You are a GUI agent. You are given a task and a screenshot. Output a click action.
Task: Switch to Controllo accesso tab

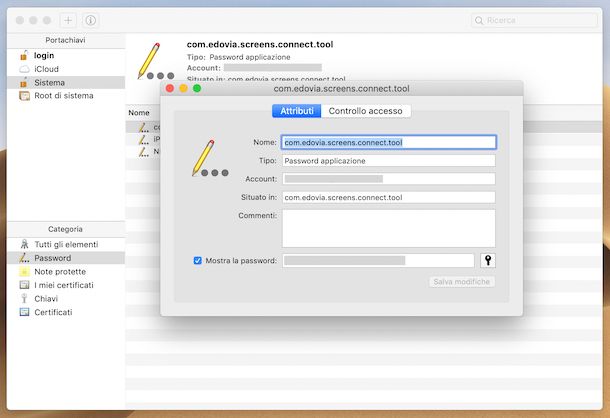point(366,111)
